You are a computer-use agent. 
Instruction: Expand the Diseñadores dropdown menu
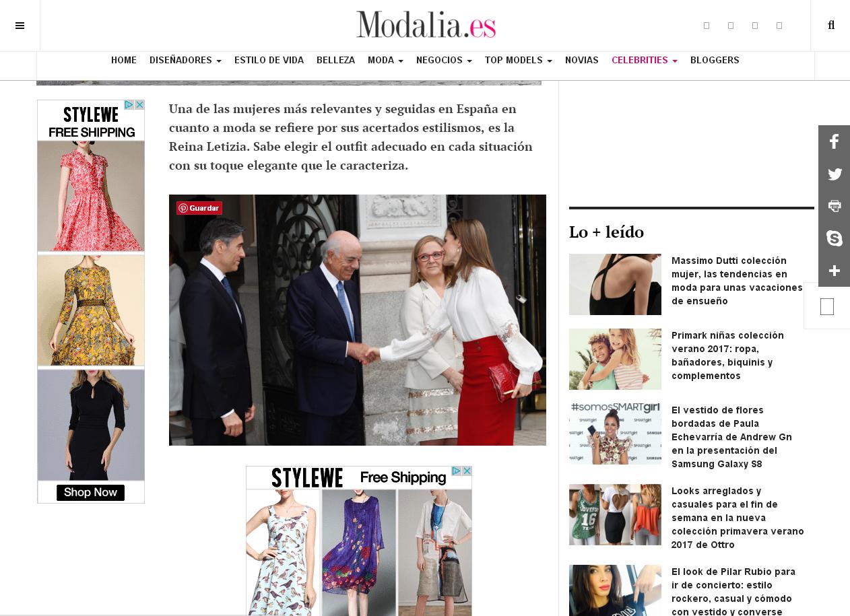click(x=185, y=61)
